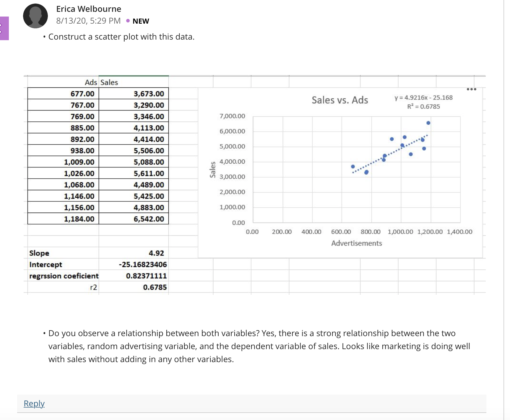Click the R² = 0.6785 chart label

pyautogui.click(x=423, y=106)
